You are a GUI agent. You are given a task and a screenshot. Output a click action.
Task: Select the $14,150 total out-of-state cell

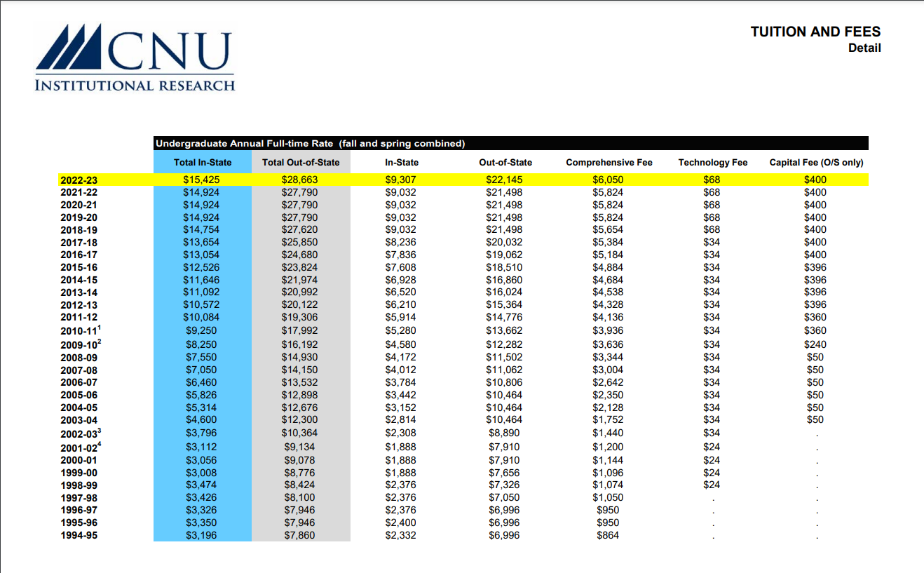click(x=299, y=370)
